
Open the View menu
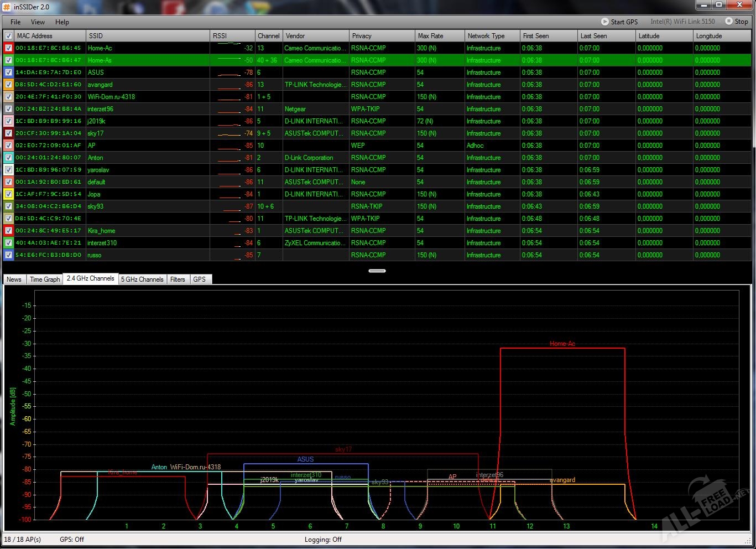click(38, 22)
